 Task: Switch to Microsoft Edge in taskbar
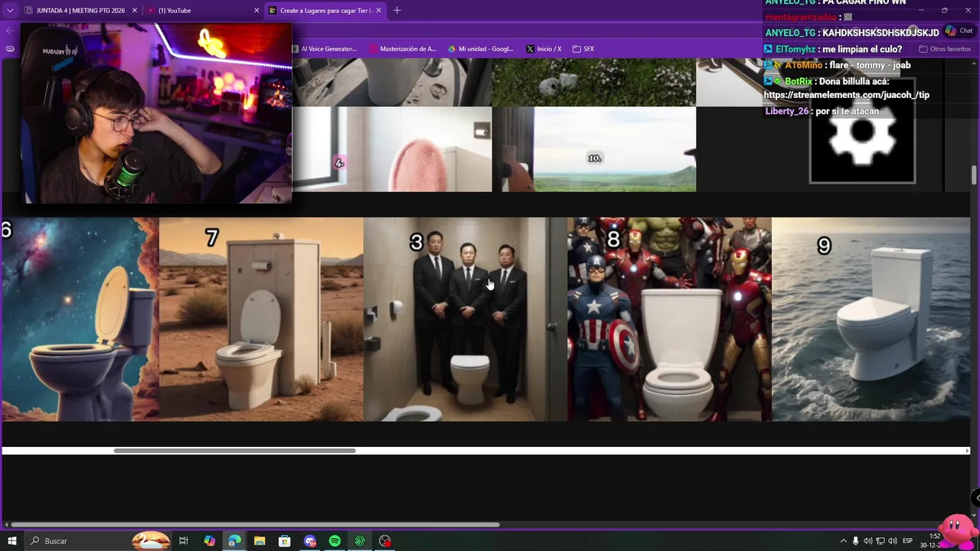[x=234, y=541]
